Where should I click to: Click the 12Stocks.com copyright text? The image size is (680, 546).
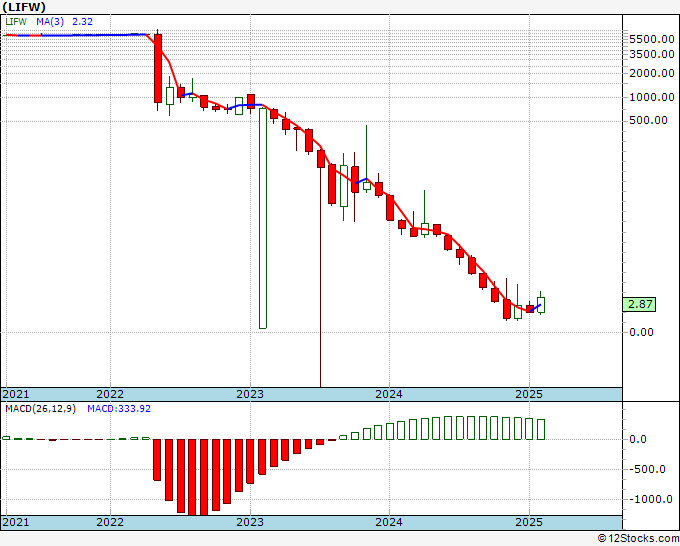pos(638,539)
